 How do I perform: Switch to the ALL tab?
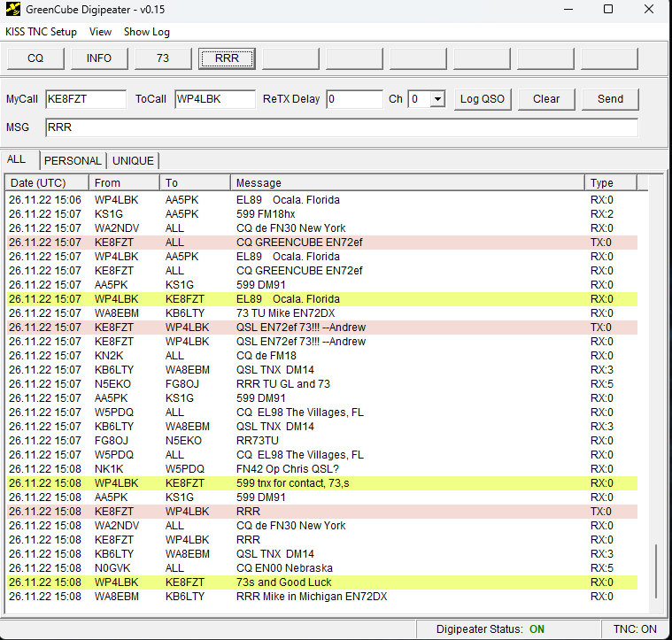point(16,160)
